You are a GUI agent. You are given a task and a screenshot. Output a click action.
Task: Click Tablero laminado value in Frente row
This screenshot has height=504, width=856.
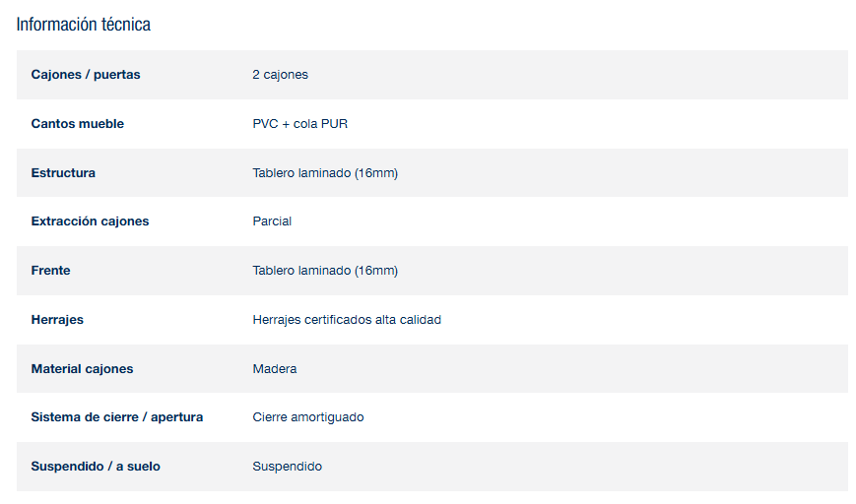click(325, 271)
